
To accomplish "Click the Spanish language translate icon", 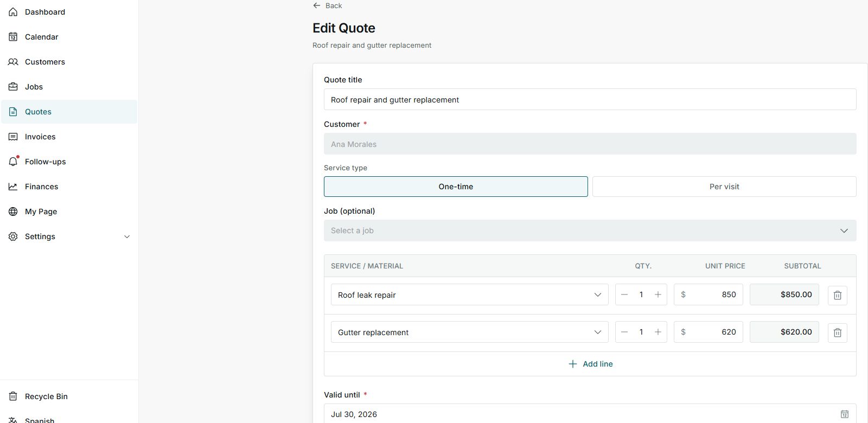I will [13, 420].
